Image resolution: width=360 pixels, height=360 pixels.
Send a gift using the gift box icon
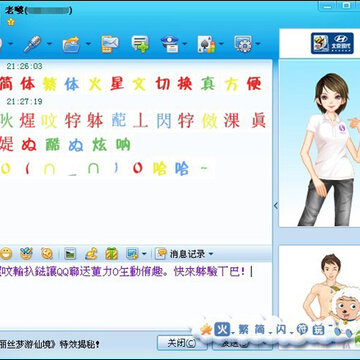(111, 254)
